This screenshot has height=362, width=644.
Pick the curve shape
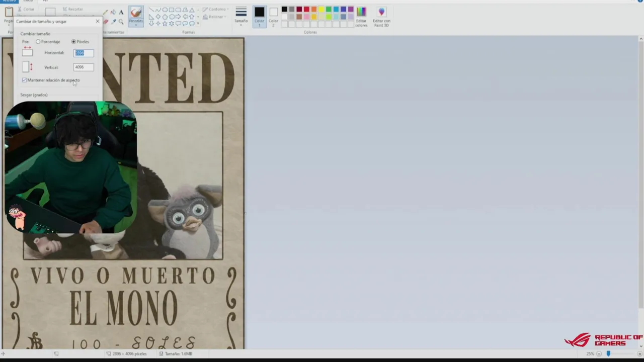coord(158,10)
